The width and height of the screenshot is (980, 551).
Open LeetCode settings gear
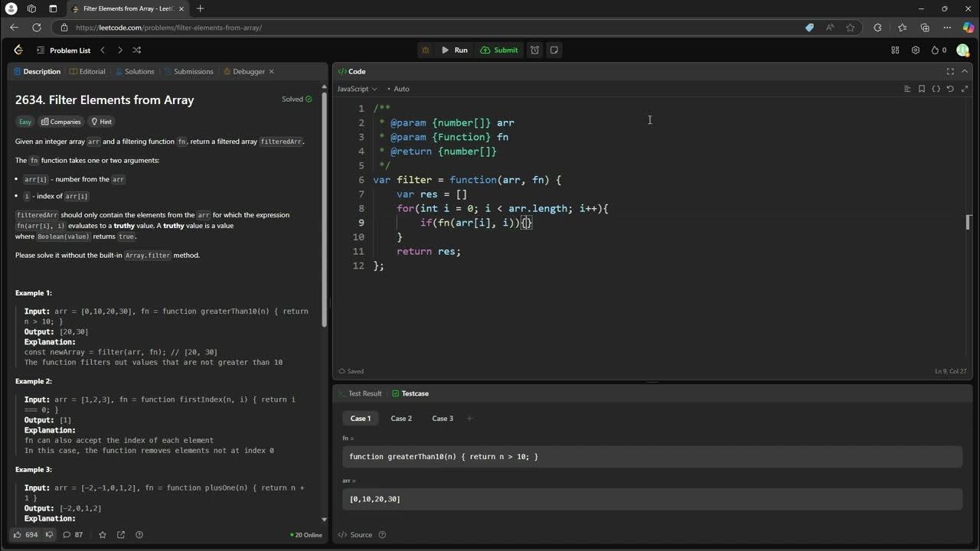click(x=915, y=50)
